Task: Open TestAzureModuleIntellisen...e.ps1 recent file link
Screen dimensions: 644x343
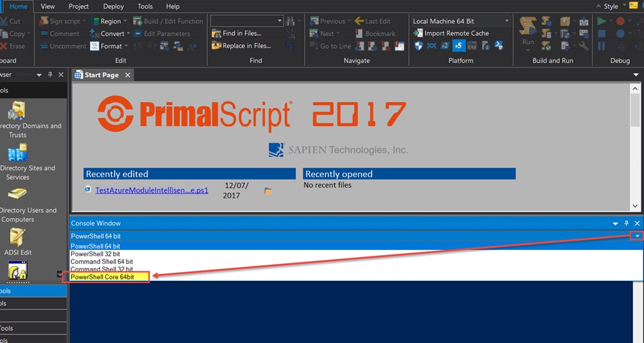Action: click(152, 190)
